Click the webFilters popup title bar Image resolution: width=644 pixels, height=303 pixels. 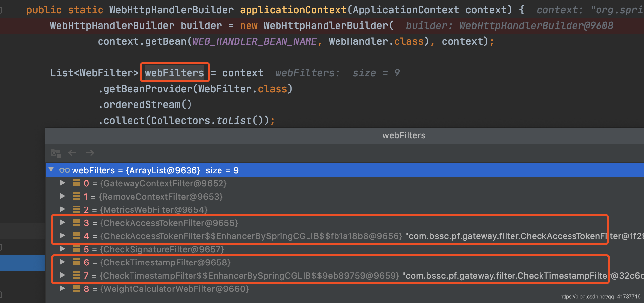click(x=345, y=135)
